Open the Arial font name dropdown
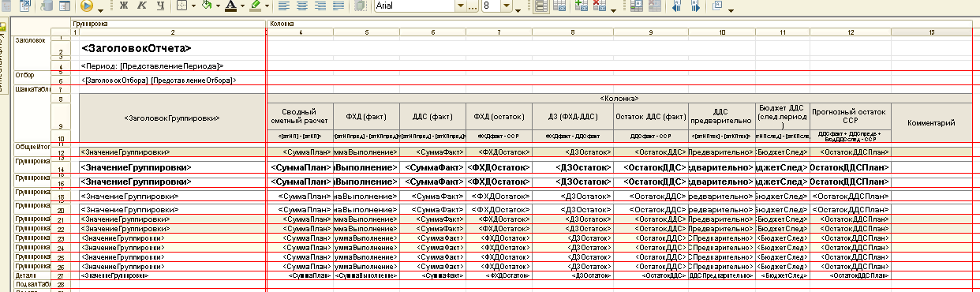The width and height of the screenshot is (980, 292). click(x=461, y=6)
